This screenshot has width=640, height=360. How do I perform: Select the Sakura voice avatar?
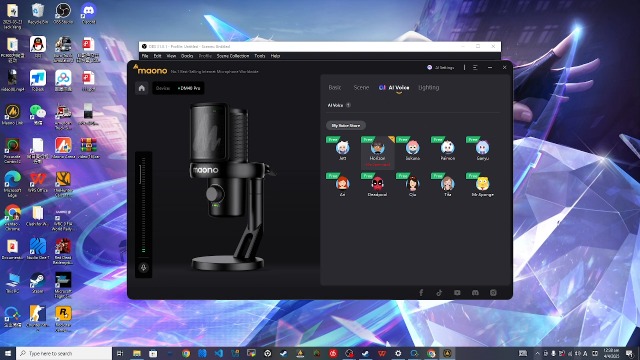tap(413, 148)
